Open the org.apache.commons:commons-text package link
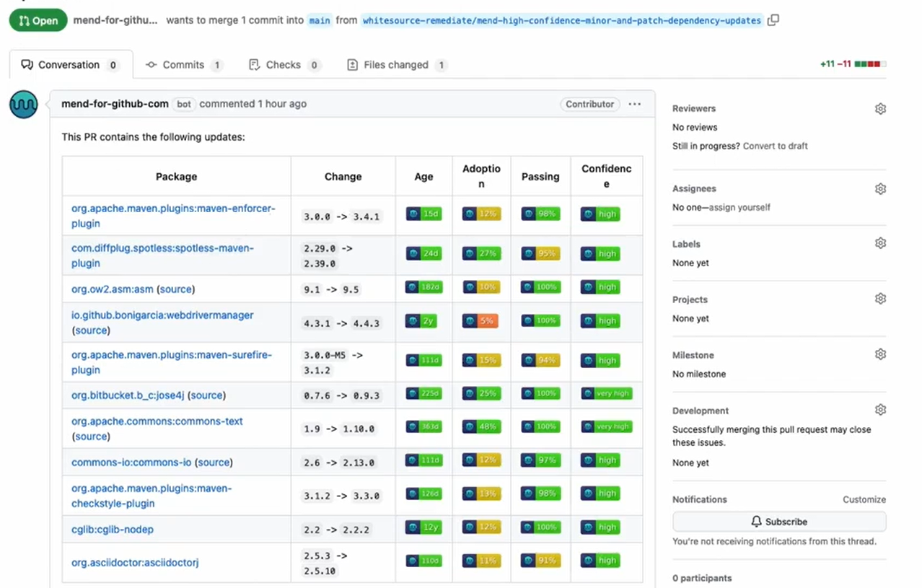 pyautogui.click(x=157, y=421)
